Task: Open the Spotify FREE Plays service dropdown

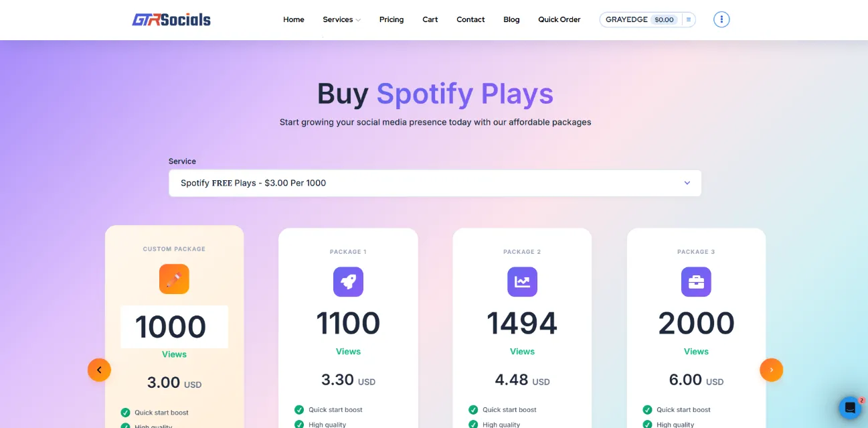Action: (x=435, y=182)
